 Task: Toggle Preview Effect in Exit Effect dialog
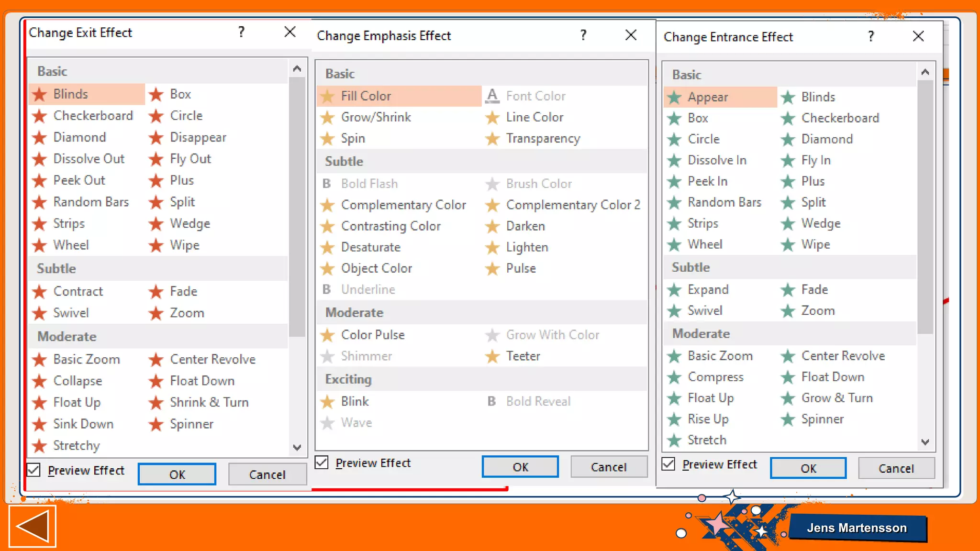click(33, 470)
